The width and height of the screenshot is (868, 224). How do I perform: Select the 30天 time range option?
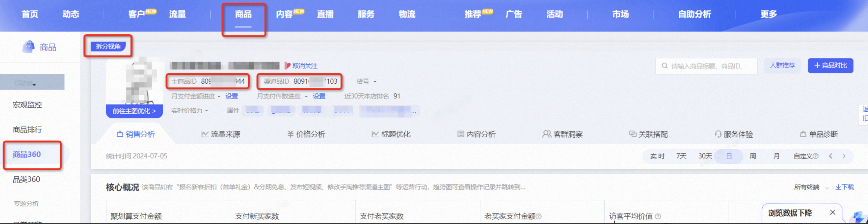[x=705, y=156]
